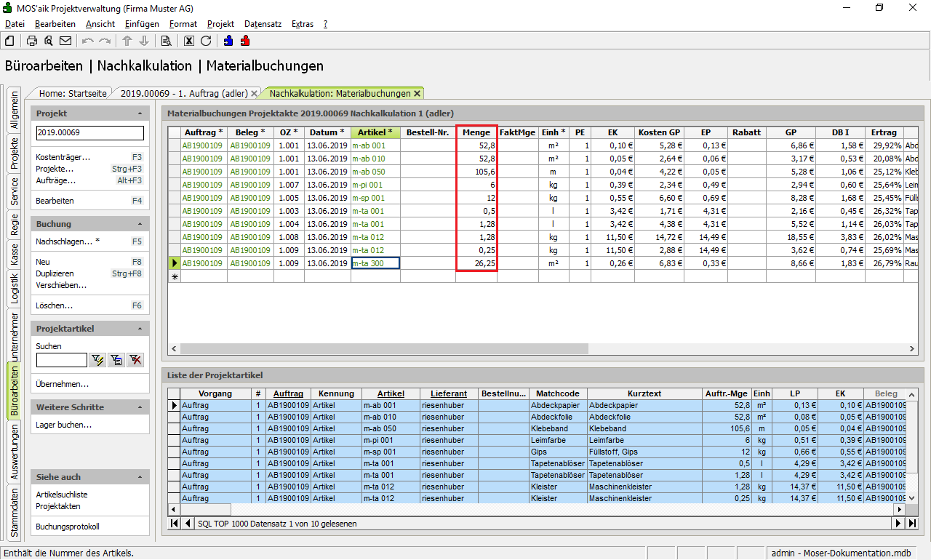Click the new document toolbar icon
Screen dimensions: 931x560
[x=9, y=41]
